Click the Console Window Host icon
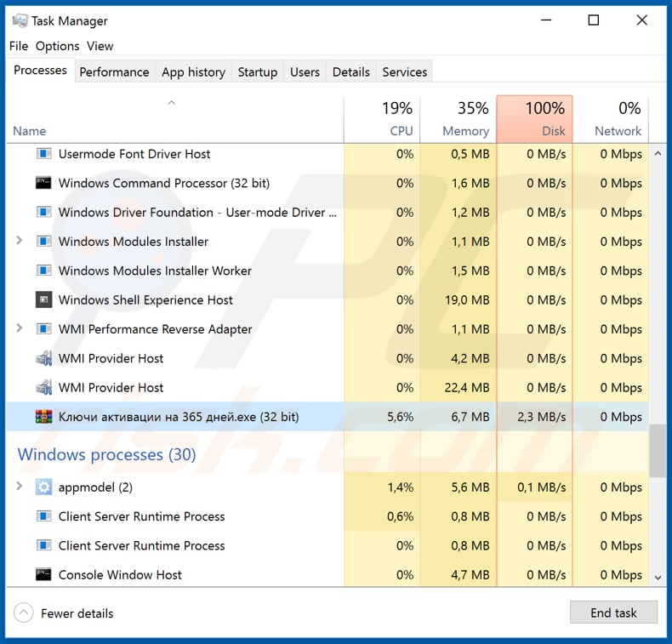 coord(43,574)
